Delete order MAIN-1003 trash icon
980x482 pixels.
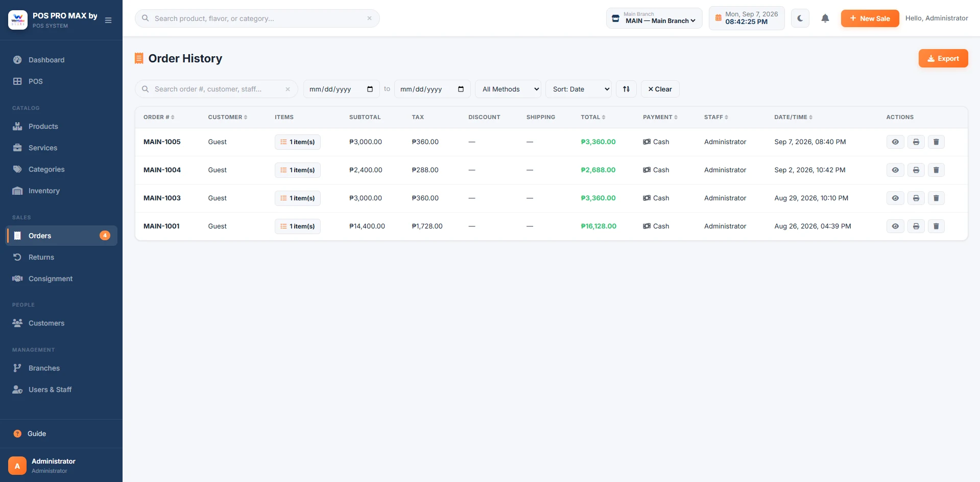pyautogui.click(x=936, y=198)
